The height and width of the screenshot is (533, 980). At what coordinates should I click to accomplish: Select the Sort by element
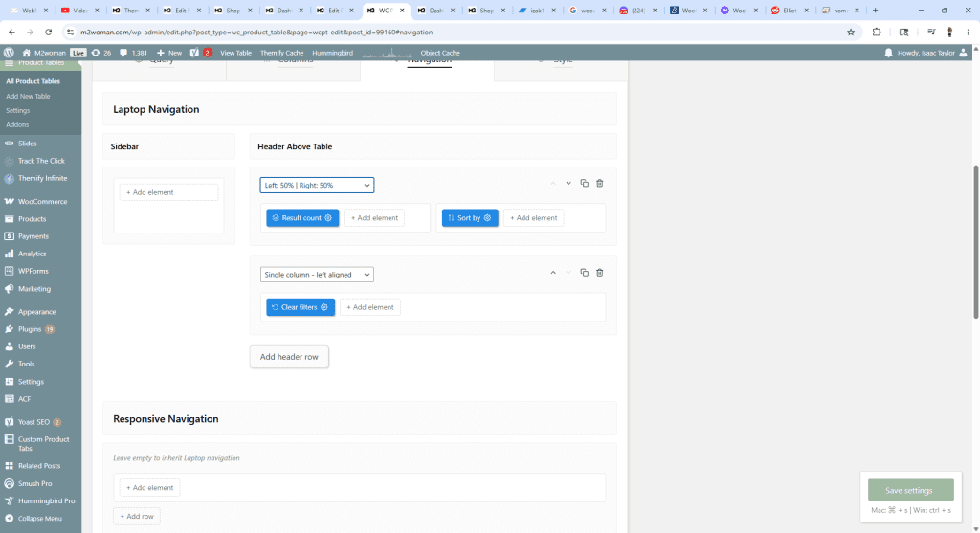point(469,218)
